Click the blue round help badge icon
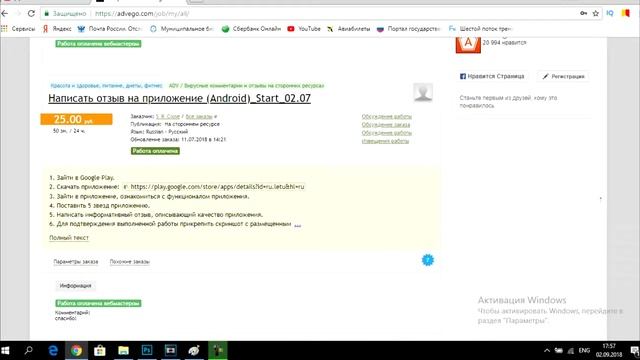 (427, 260)
